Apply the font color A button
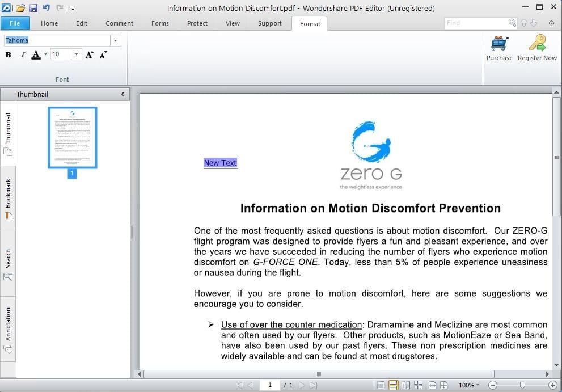Image resolution: width=562 pixels, height=392 pixels. point(36,55)
